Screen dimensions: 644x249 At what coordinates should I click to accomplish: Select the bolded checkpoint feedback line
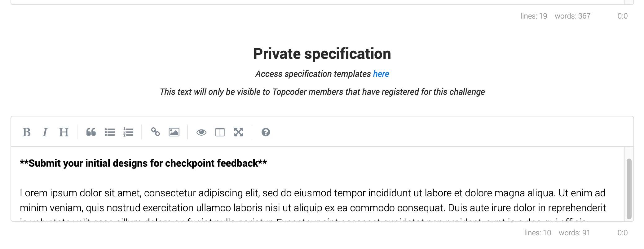point(143,163)
